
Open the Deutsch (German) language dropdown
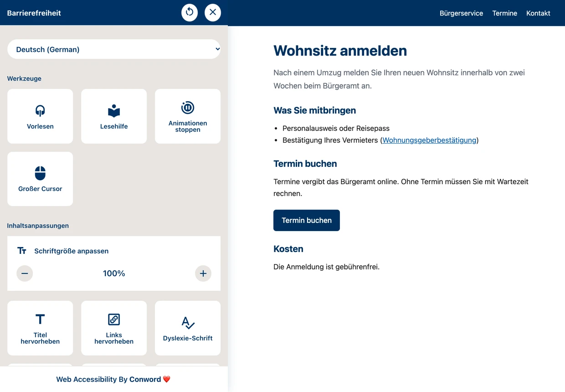pyautogui.click(x=114, y=49)
